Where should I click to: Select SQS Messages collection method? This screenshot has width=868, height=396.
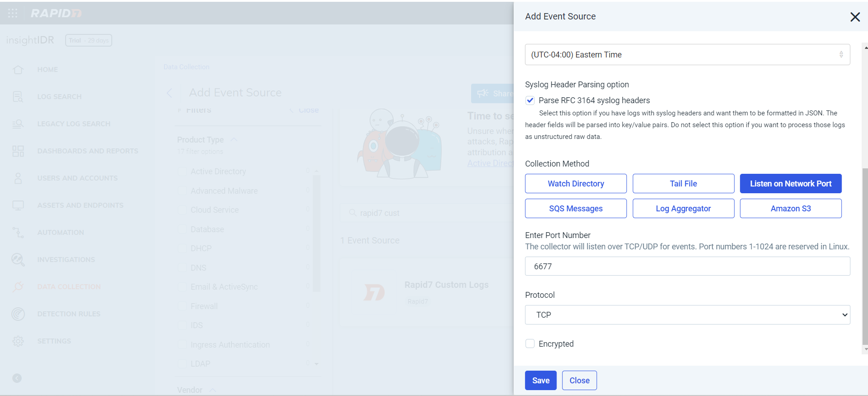[x=576, y=209]
